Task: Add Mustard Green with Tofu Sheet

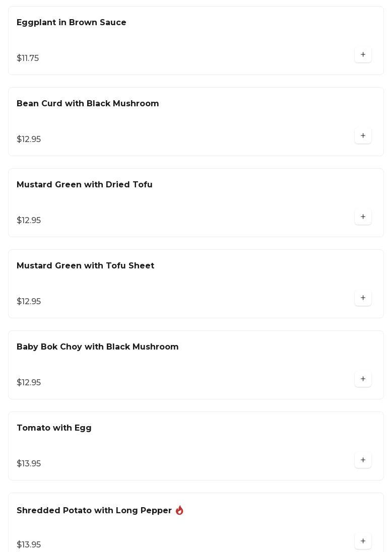Action: coord(363,298)
